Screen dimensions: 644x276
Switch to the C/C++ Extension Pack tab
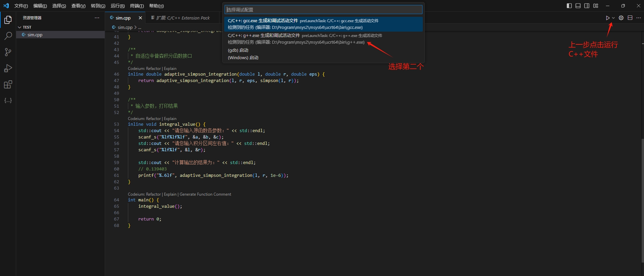(183, 18)
